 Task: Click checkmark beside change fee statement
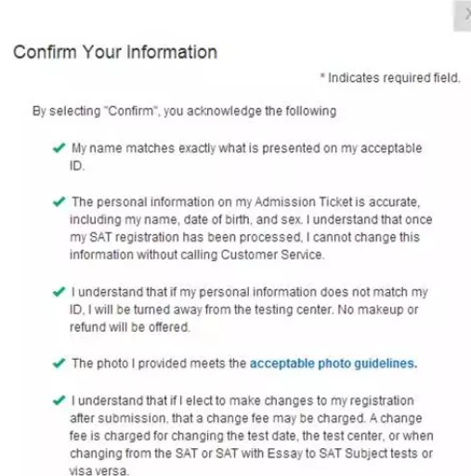pyautogui.click(x=59, y=401)
